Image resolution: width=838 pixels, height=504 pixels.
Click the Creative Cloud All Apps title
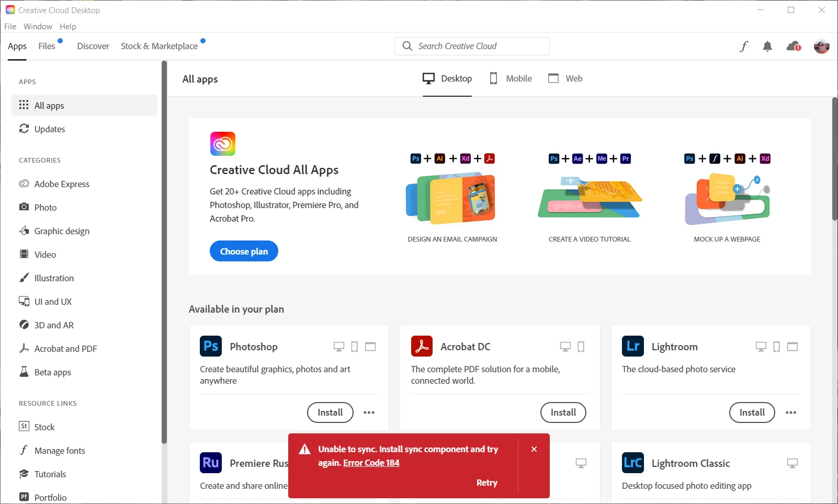point(274,170)
